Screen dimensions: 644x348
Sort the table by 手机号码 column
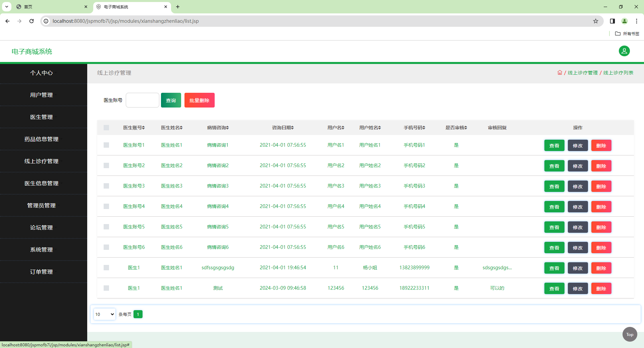(x=414, y=127)
